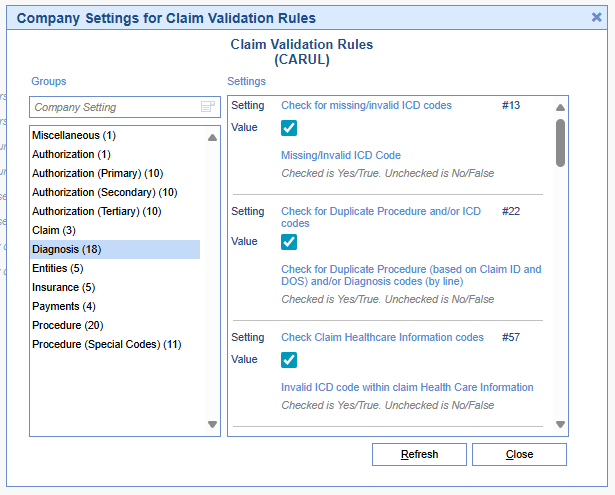Click the Settings panel scrollbar thumb
This screenshot has width=615, height=495.
coord(560,143)
